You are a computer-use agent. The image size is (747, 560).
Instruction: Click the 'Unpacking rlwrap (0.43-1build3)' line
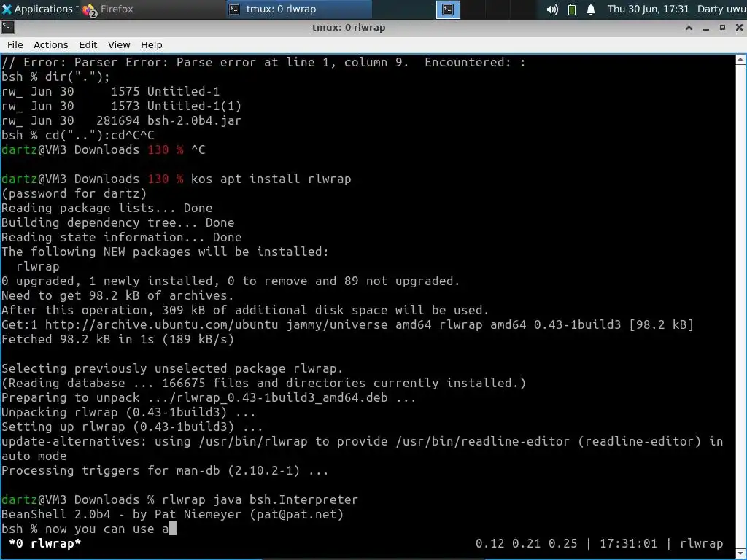[x=128, y=413]
